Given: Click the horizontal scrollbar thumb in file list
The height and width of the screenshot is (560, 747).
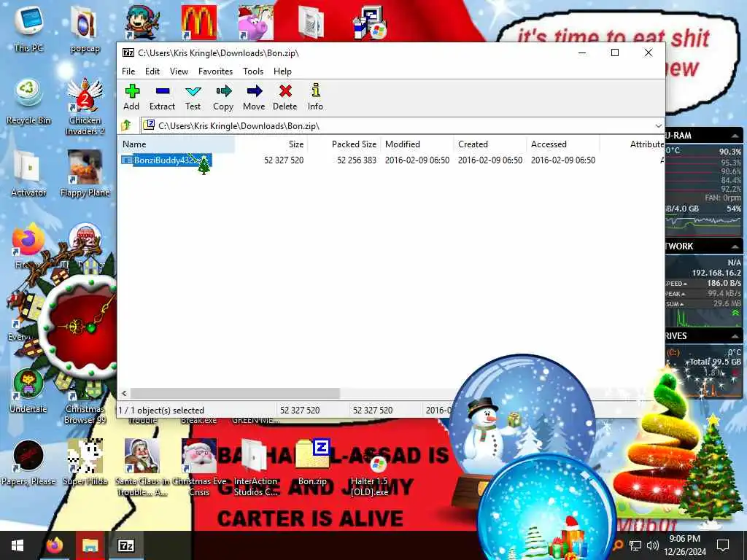Looking at the screenshot, I should 236,393.
